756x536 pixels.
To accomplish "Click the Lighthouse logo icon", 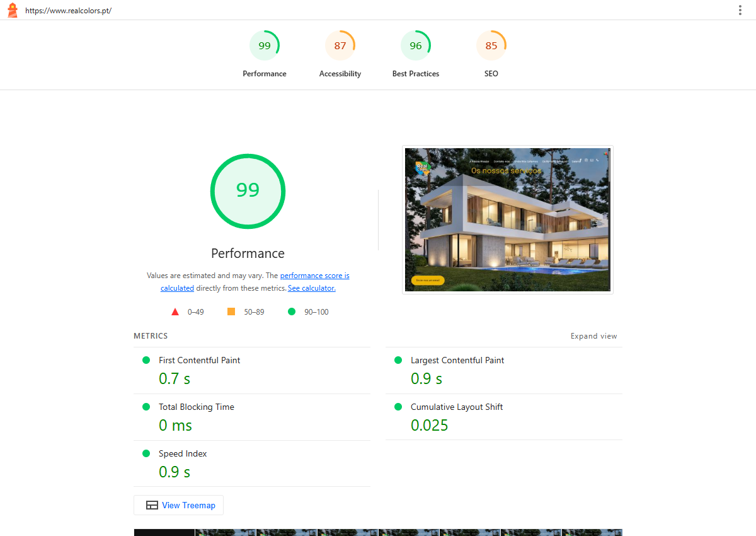I will 12,10.
